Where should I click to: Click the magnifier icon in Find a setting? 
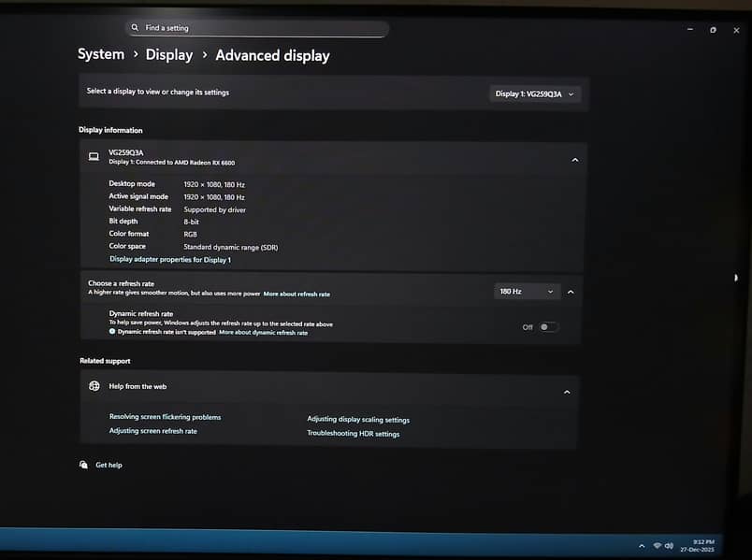134,28
